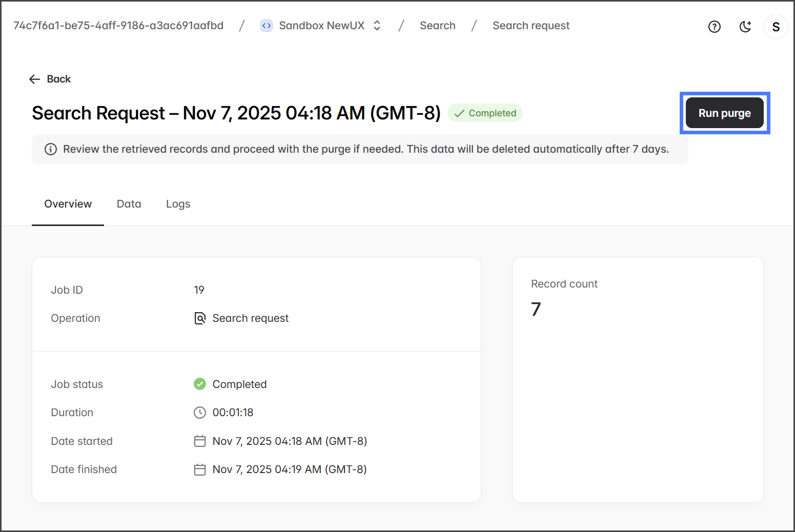Screen dimensions: 795x532
Task: Click the back arrow icon
Action: point(34,79)
